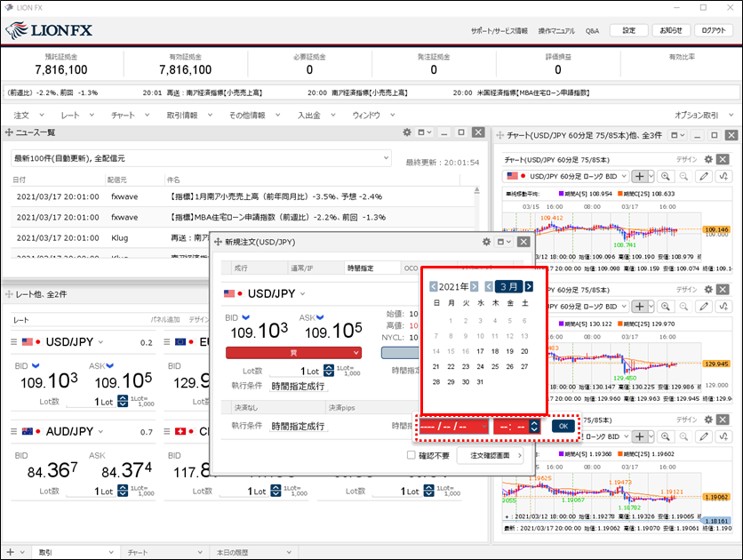
Task: Open settings gear in news list panel
Action: (x=406, y=132)
